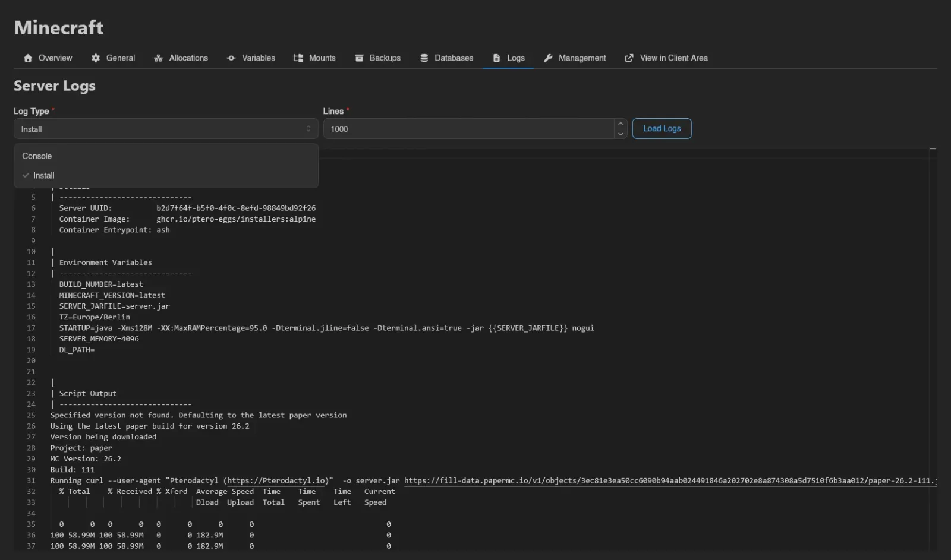Click the Build: 111 line
Viewport: 951px width, 560px height.
[72, 470]
